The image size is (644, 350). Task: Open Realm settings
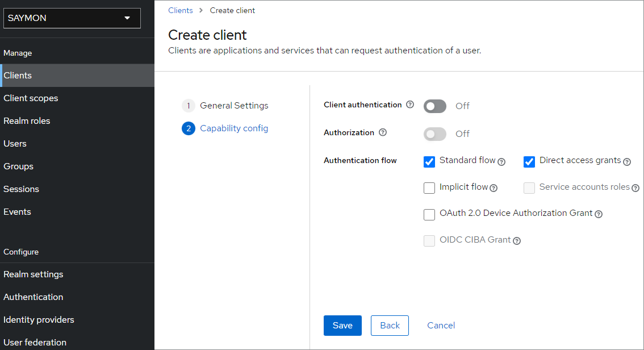[x=77, y=274]
